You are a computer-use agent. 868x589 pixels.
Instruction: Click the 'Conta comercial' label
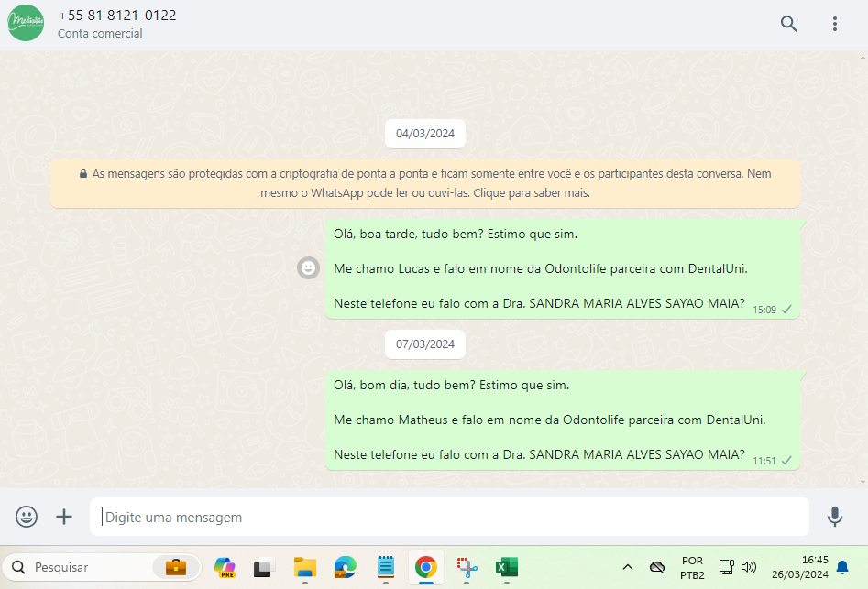click(x=100, y=34)
